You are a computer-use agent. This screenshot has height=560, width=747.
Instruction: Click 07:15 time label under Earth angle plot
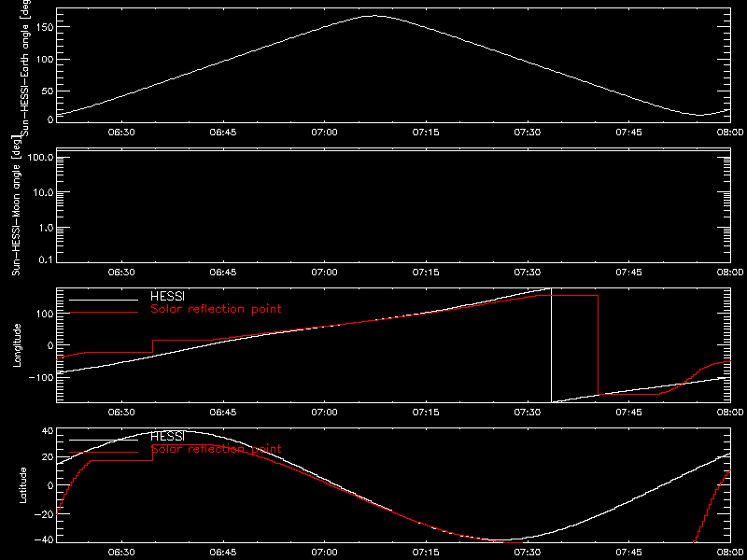tap(426, 133)
